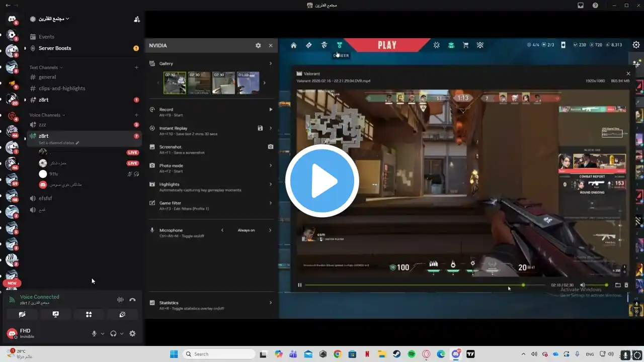Expand the Photo mode chevron

coord(271,165)
